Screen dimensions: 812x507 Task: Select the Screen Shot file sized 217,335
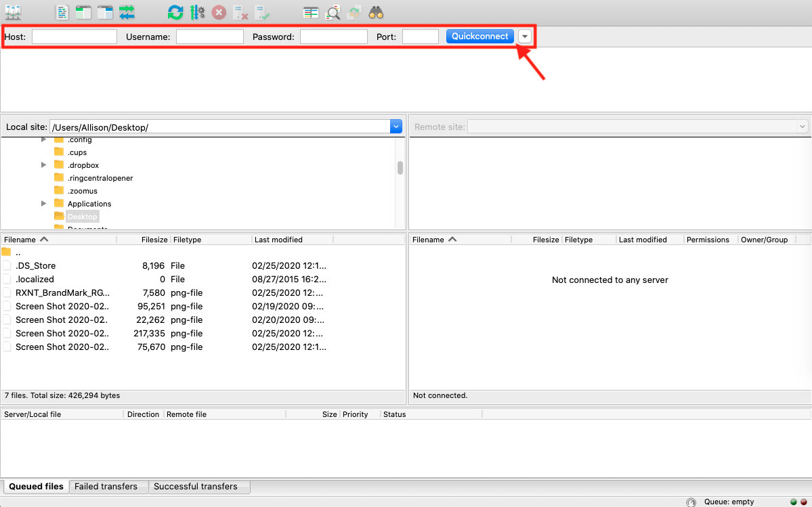[203, 333]
